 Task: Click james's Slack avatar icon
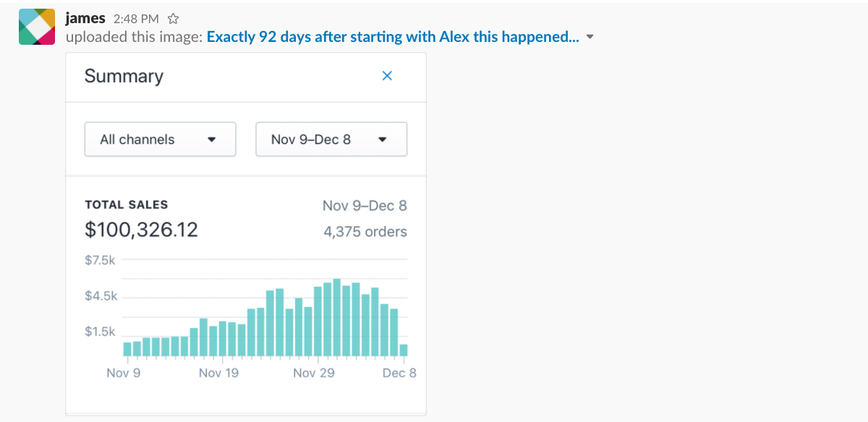pos(37,27)
